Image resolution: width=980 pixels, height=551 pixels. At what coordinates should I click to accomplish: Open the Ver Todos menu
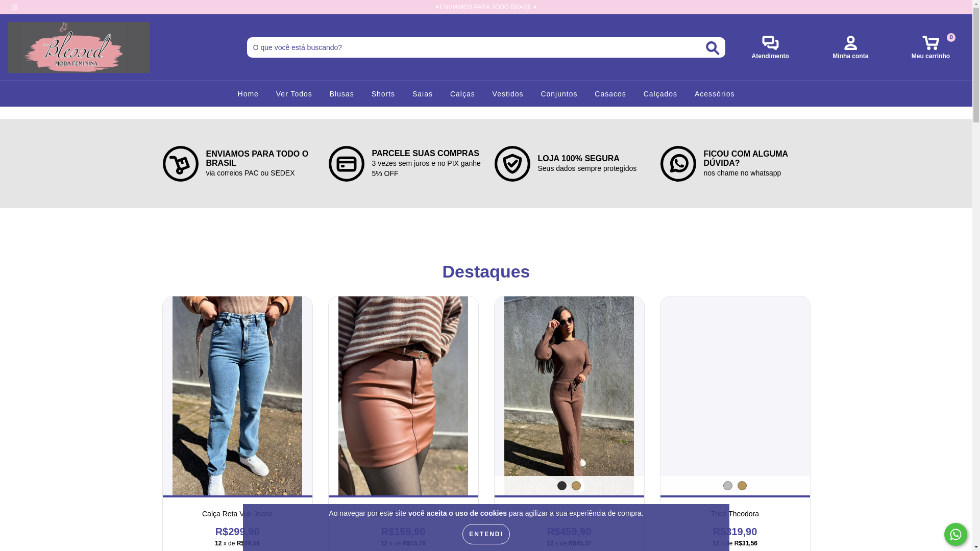coord(294,94)
